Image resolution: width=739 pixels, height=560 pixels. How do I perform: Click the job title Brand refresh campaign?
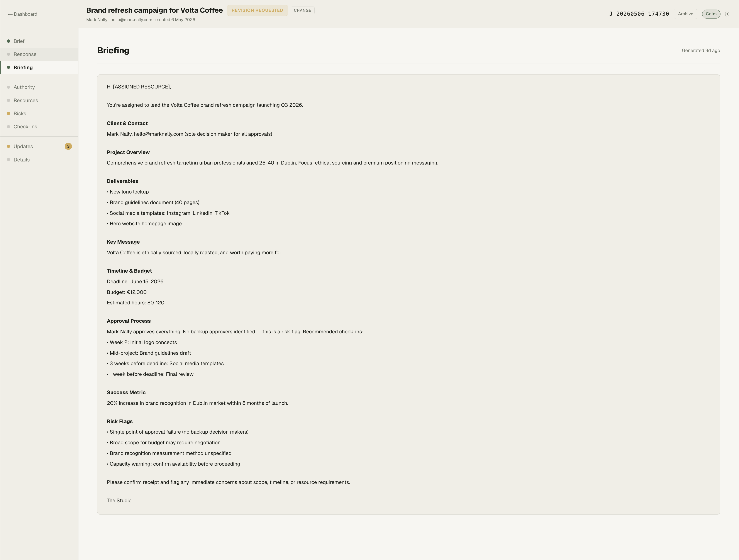click(154, 10)
